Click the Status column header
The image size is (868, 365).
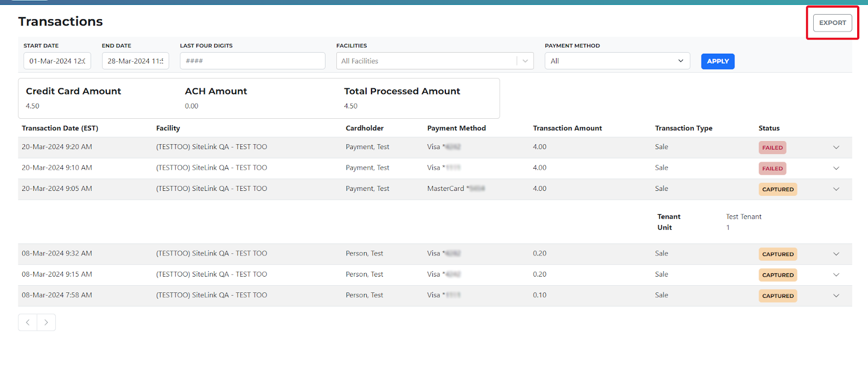(x=769, y=128)
